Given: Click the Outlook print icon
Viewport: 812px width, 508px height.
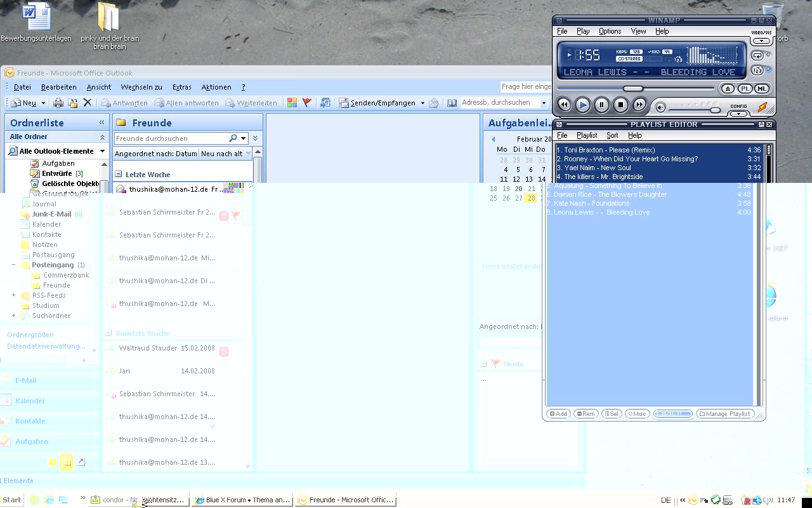Looking at the screenshot, I should (58, 103).
